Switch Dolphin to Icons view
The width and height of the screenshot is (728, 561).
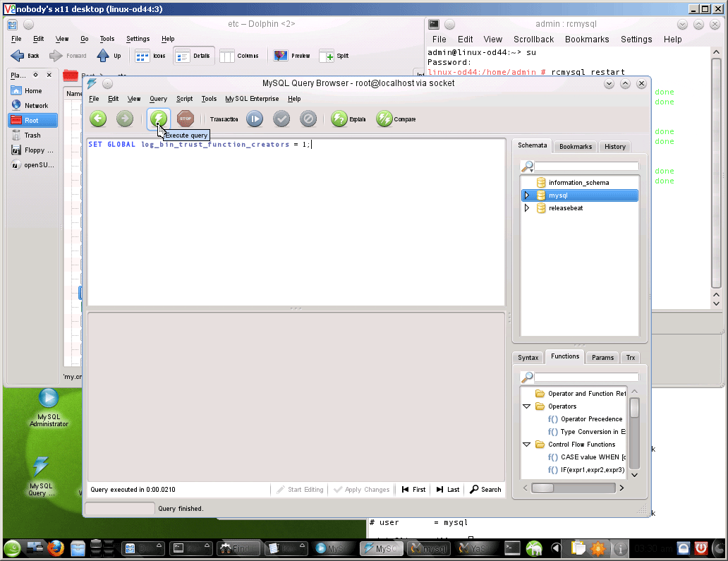tap(150, 56)
